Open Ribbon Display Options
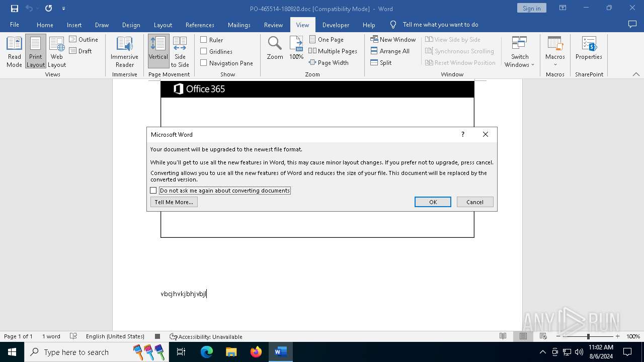The height and width of the screenshot is (362, 644). pos(562,8)
